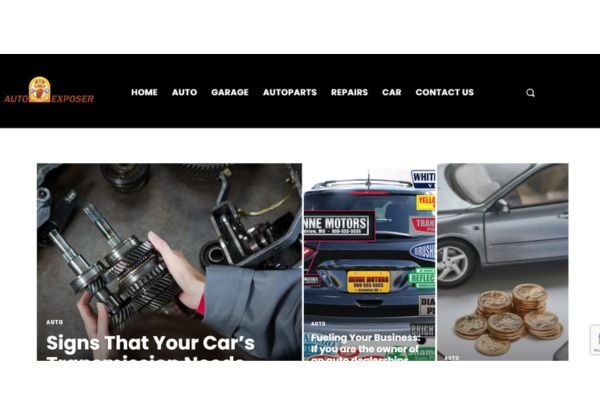
Task: Select AUTOPARTS in the navigation bar
Action: click(x=290, y=92)
